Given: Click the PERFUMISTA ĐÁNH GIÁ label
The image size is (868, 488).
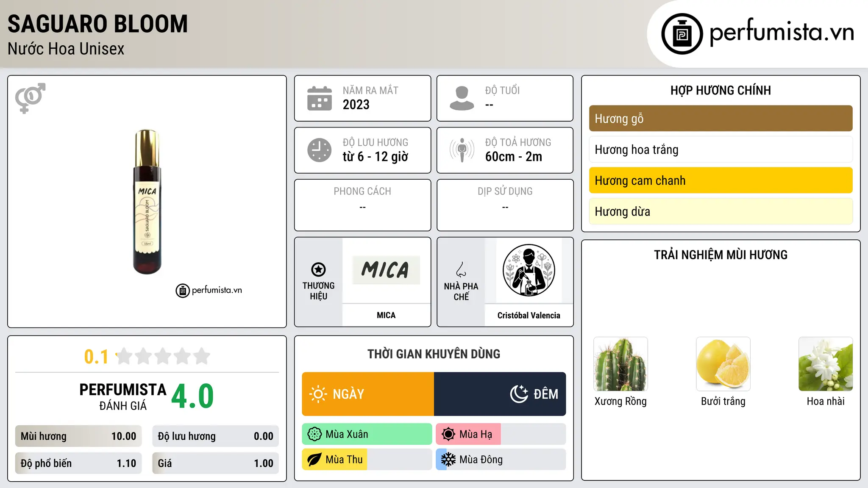Looking at the screenshot, I should pos(123,396).
